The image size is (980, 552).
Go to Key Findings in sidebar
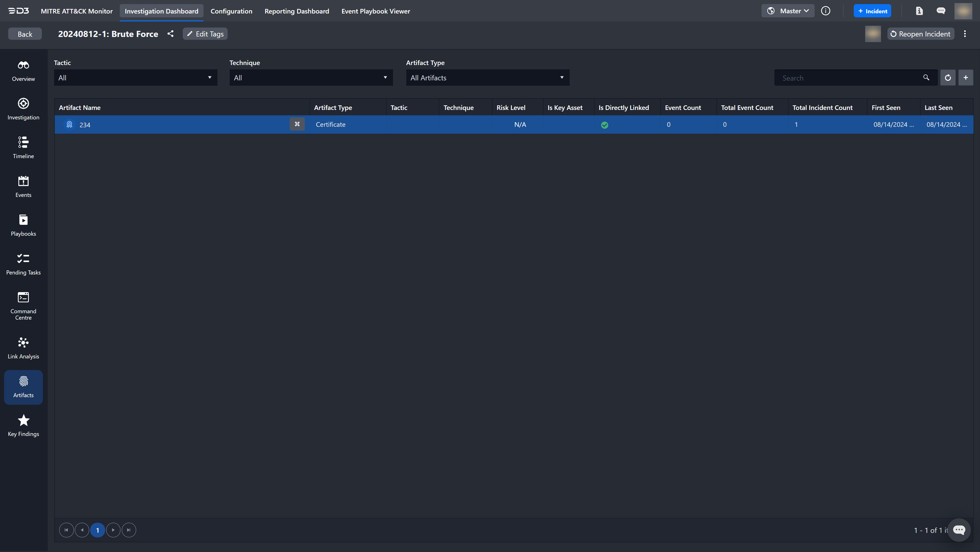coord(23,425)
